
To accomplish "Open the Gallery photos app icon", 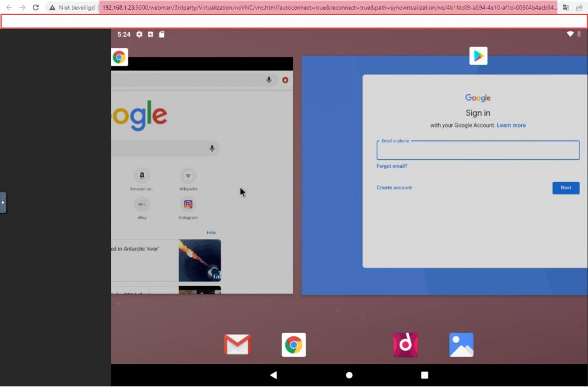I will pos(461,345).
